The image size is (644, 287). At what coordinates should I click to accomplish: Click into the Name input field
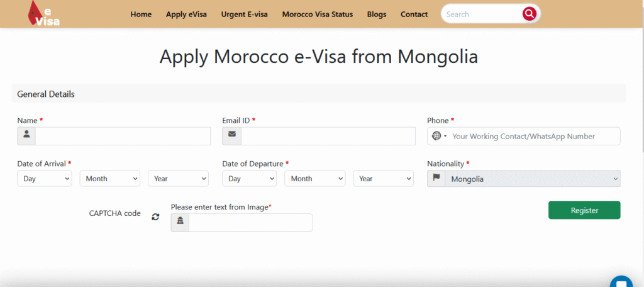pos(123,136)
